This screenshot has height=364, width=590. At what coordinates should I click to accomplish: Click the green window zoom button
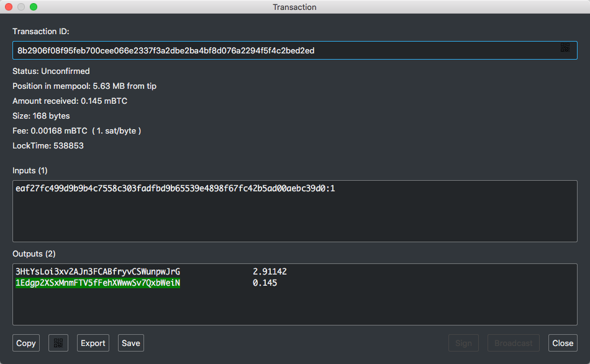pos(34,7)
